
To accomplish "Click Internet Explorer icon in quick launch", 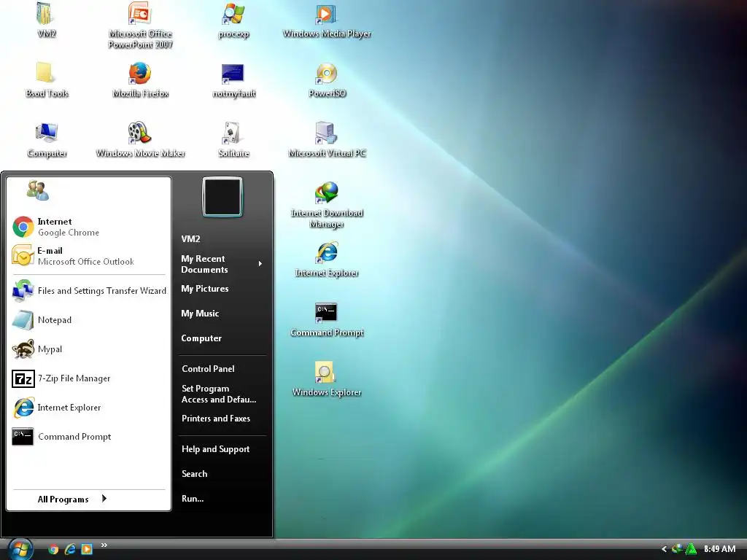I will click(x=70, y=549).
